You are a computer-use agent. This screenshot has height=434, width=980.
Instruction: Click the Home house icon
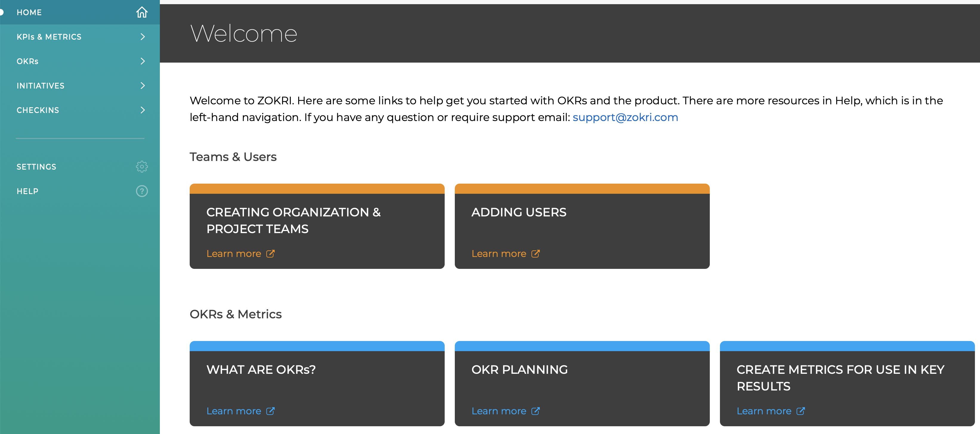click(x=142, y=12)
